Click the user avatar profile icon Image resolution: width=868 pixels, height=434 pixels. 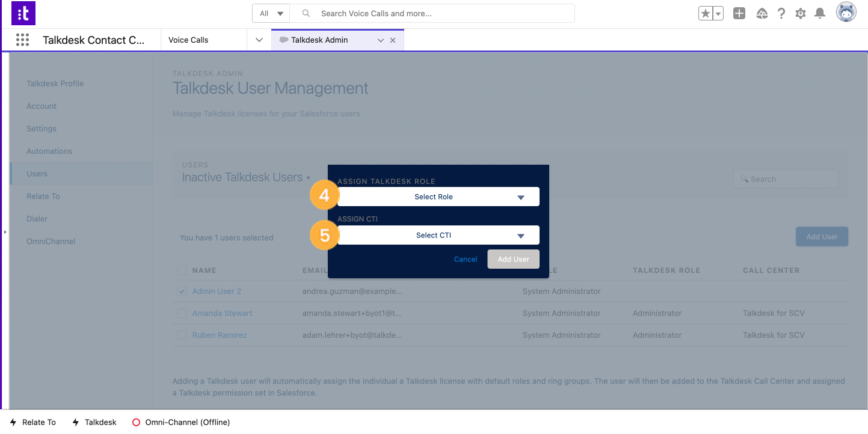pos(846,12)
